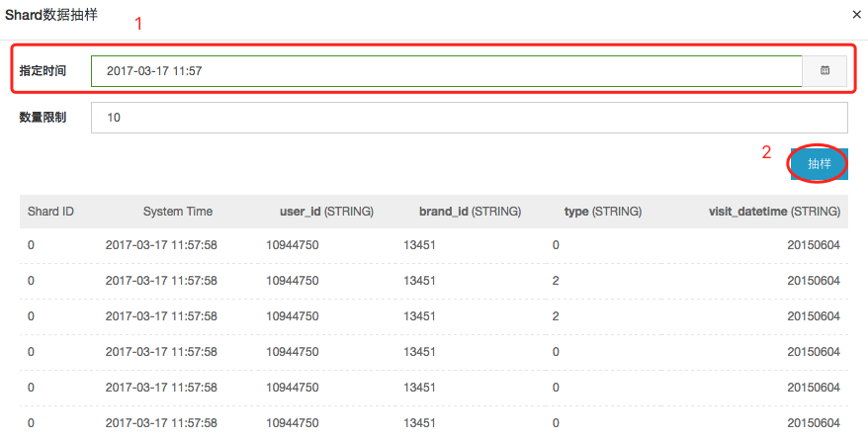The image size is (868, 441).
Task: Click first data row's type value
Action: (x=556, y=245)
